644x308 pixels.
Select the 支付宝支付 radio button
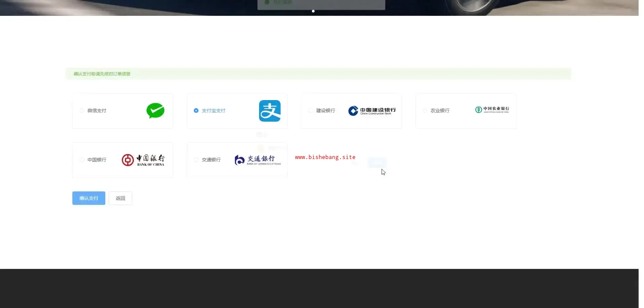pyautogui.click(x=196, y=111)
